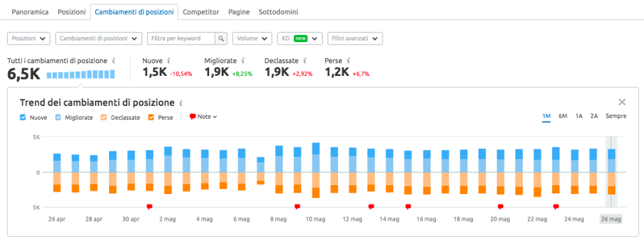
Task: Open the Volume filter dropdown
Action: tap(252, 39)
